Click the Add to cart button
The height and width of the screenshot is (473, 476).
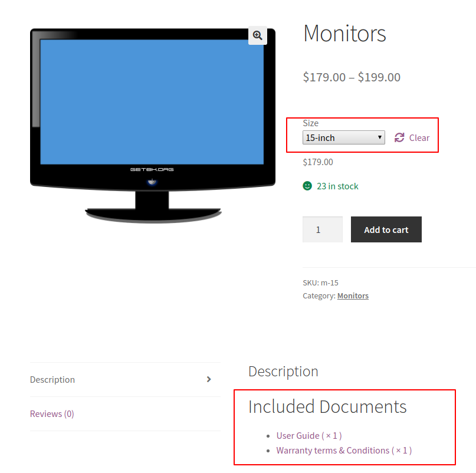[386, 229]
